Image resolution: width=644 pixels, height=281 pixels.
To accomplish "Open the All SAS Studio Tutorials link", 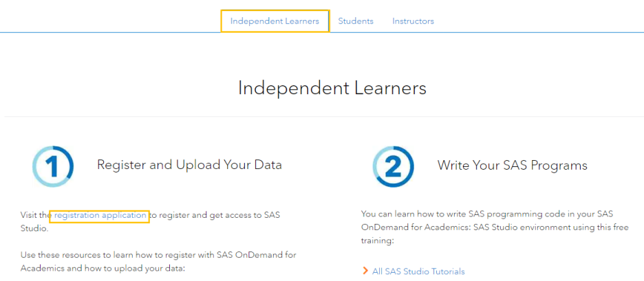I will (418, 271).
